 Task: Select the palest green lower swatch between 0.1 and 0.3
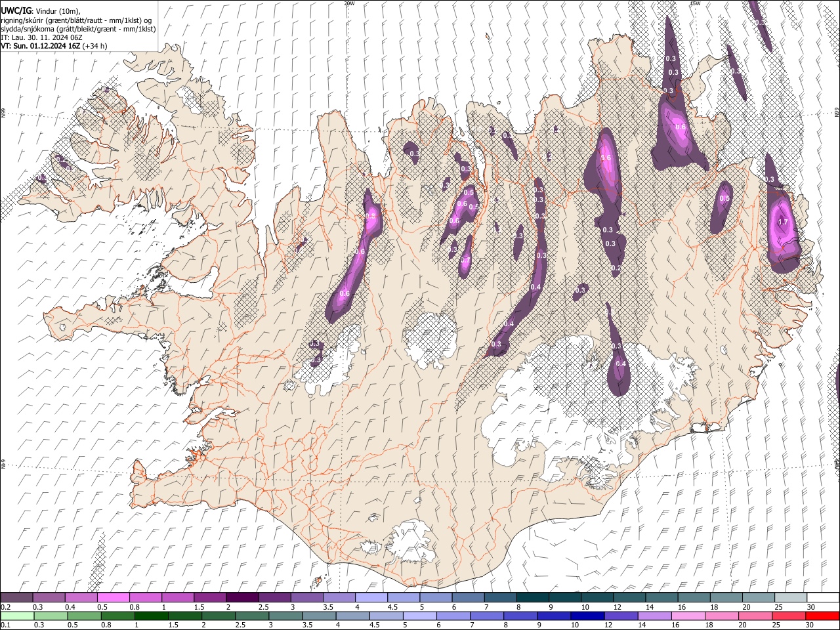(16, 616)
